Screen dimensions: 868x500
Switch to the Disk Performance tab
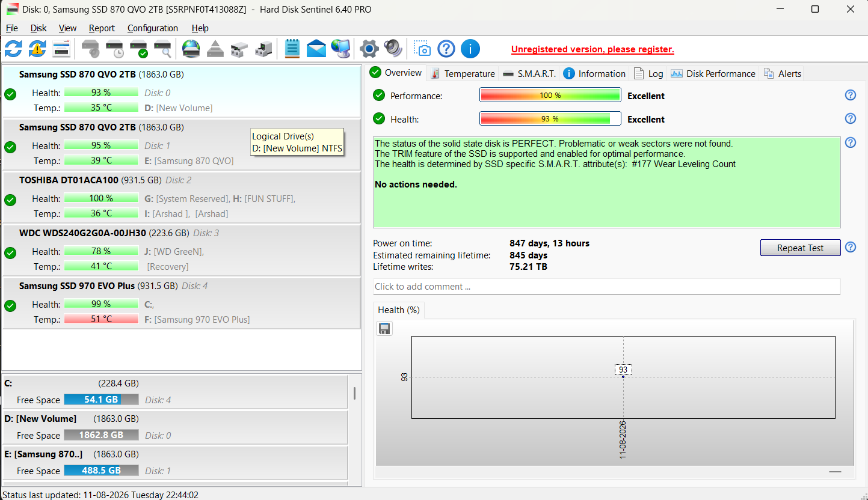713,73
